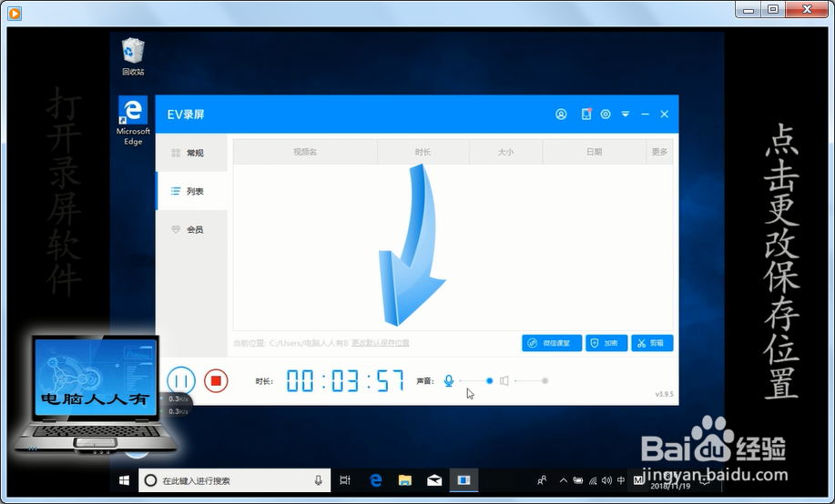Show hidden system tray icons
The width and height of the screenshot is (835, 504).
click(x=563, y=480)
